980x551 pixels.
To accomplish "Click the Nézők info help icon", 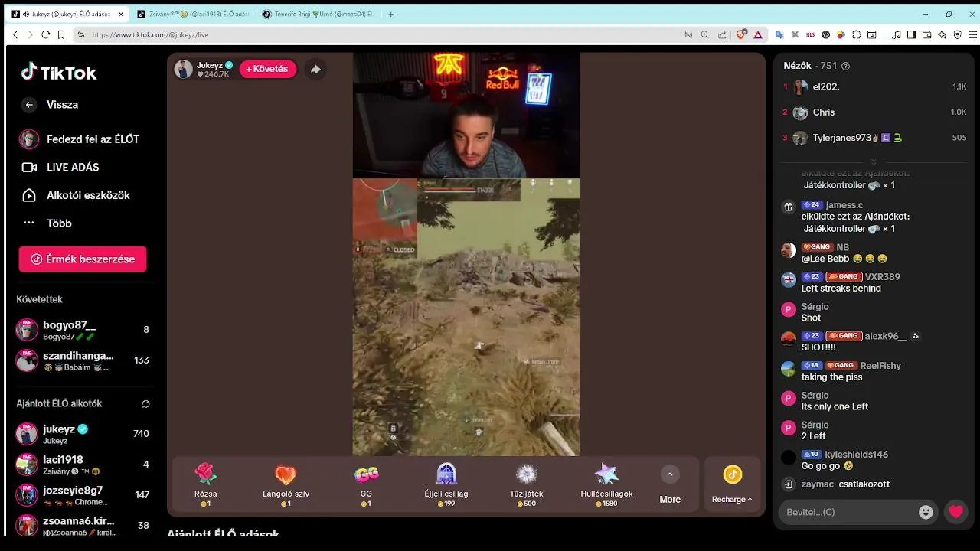I will [845, 67].
